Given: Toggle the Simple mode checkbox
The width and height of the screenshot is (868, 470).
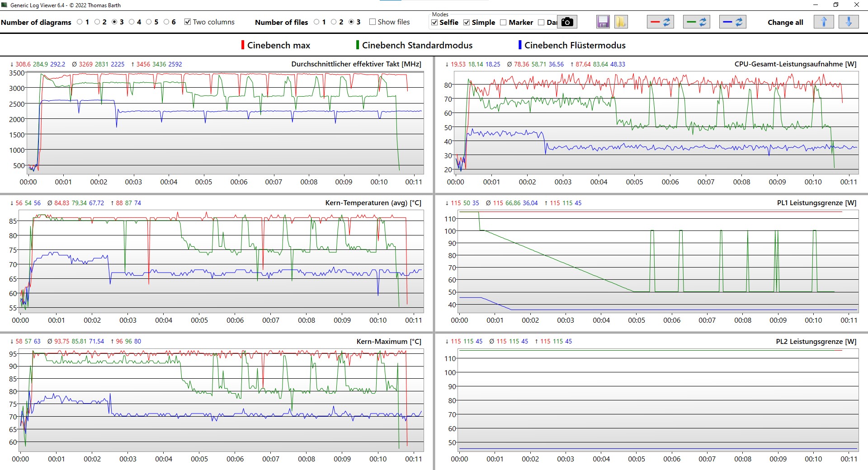Looking at the screenshot, I should click(467, 22).
